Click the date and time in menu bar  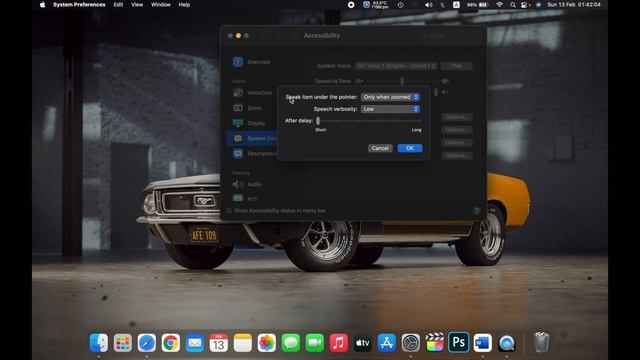(574, 5)
